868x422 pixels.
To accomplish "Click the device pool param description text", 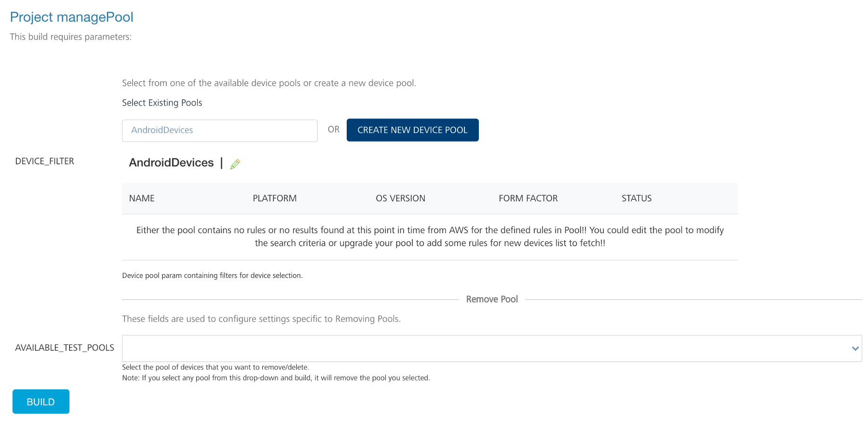I will click(x=212, y=276).
